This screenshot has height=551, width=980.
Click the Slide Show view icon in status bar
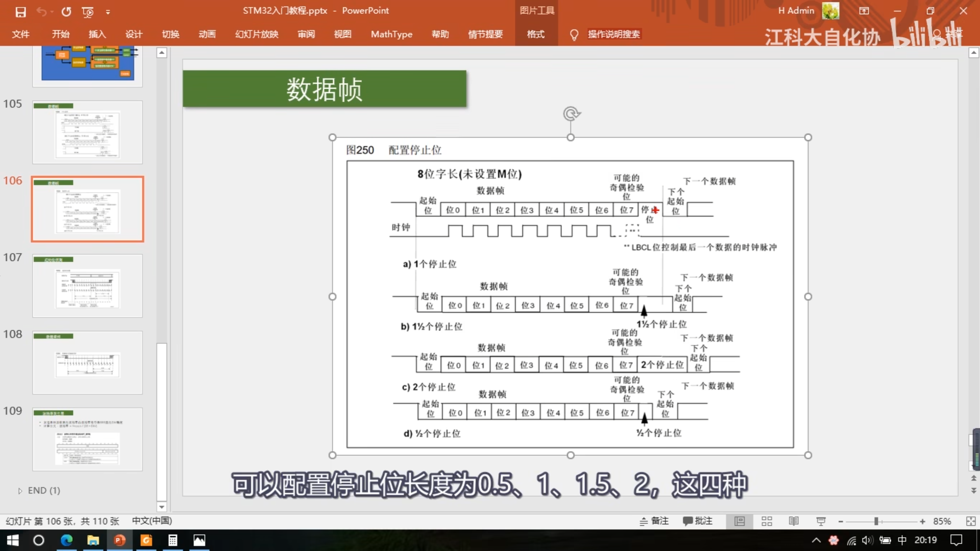tap(821, 521)
